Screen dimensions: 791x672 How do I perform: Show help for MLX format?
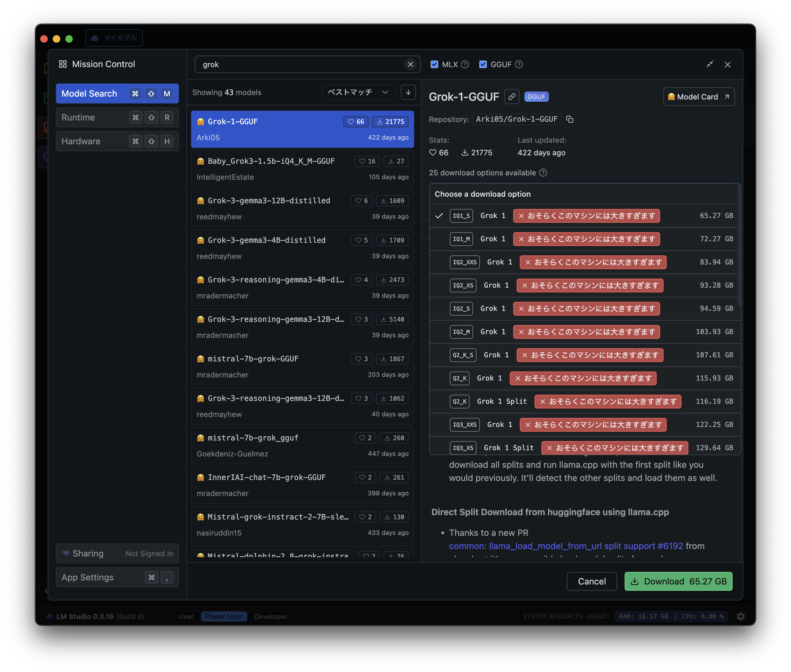(x=465, y=64)
